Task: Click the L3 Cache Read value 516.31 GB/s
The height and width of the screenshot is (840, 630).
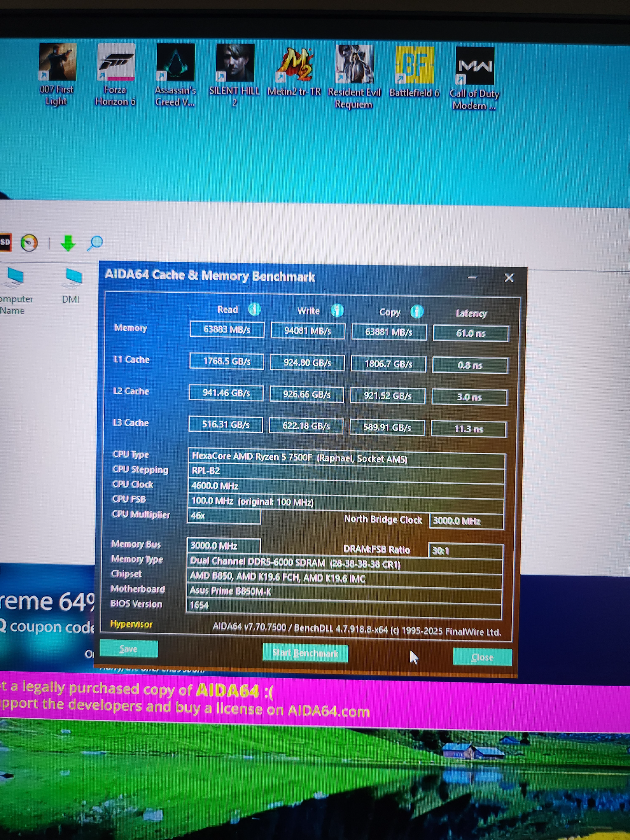Action: [226, 424]
